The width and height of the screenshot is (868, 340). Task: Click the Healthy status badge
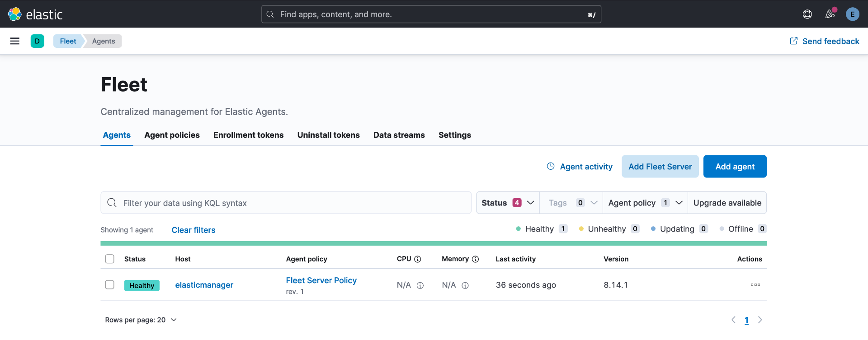pyautogui.click(x=142, y=285)
